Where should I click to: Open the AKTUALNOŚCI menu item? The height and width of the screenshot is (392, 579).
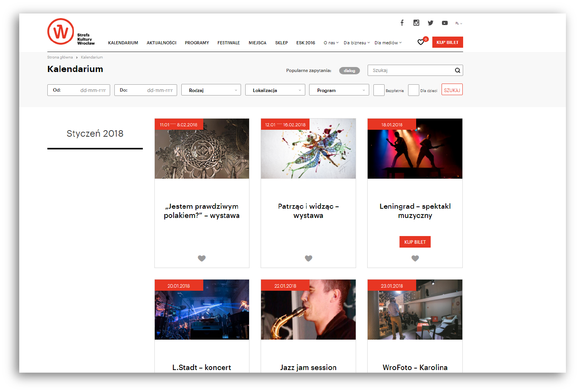coord(161,43)
